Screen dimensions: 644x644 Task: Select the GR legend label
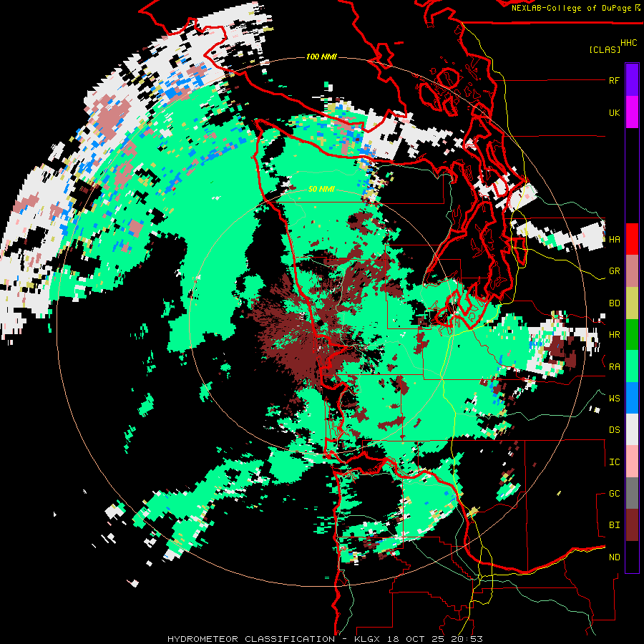pos(614,271)
